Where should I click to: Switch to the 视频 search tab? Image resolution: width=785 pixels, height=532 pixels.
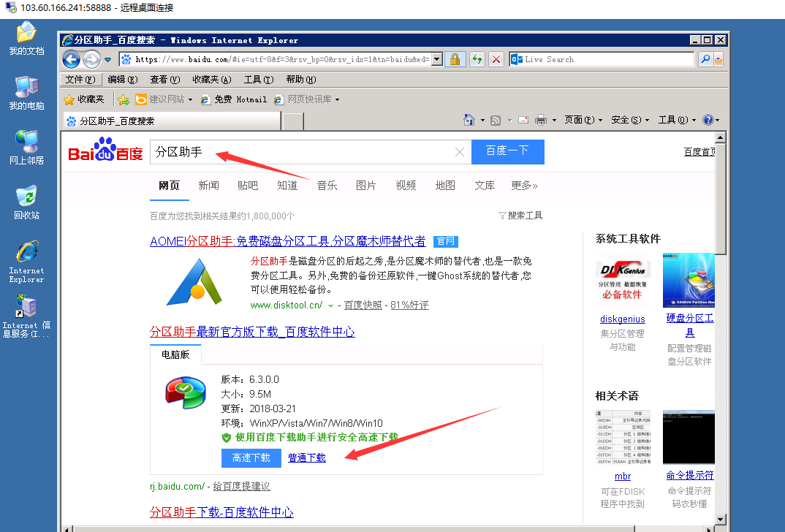pos(406,186)
